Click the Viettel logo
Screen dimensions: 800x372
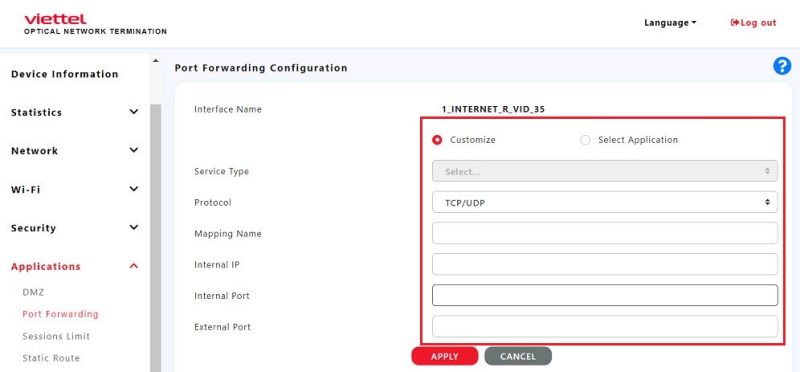(x=56, y=19)
